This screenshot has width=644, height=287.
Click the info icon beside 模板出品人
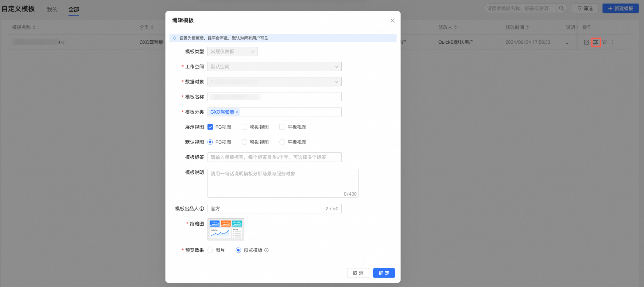click(x=202, y=209)
